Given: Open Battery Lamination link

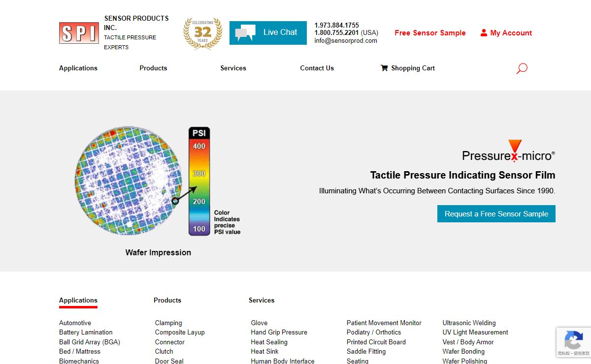Looking at the screenshot, I should [x=86, y=333].
